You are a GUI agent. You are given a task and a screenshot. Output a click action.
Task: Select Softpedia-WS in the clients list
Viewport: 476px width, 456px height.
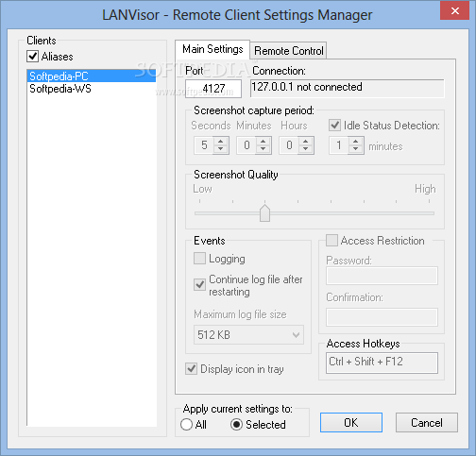pyautogui.click(x=92, y=89)
